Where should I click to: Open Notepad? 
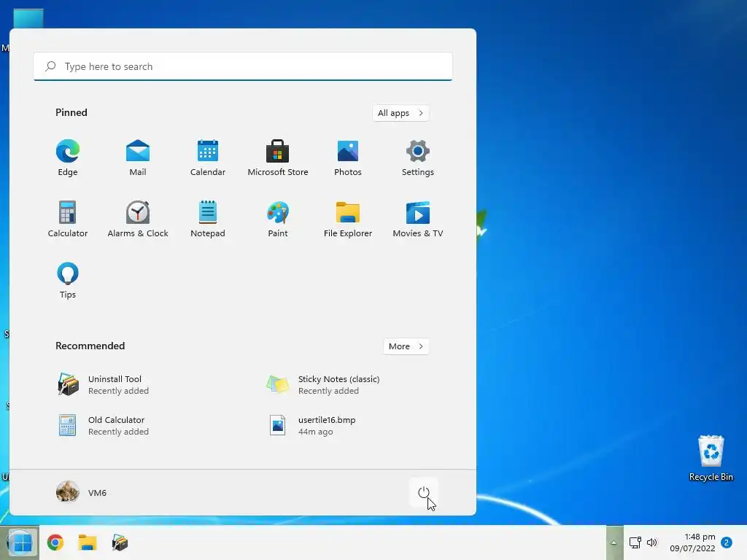pyautogui.click(x=208, y=219)
